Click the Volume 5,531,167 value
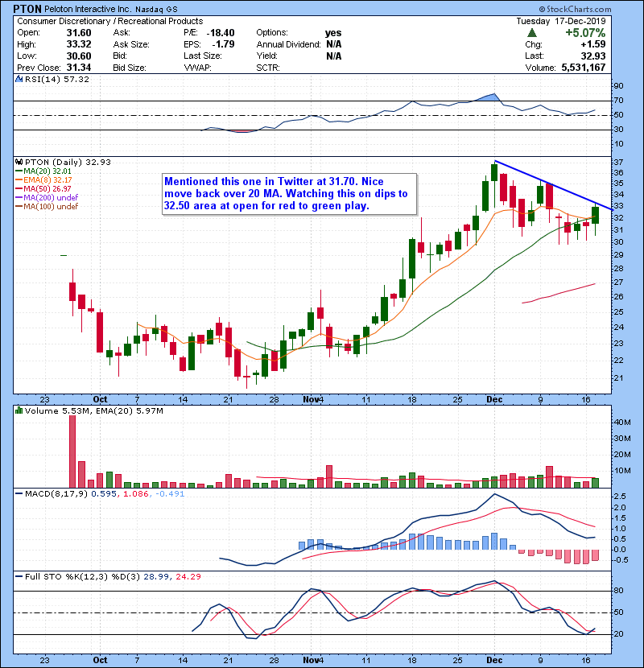 click(x=584, y=68)
